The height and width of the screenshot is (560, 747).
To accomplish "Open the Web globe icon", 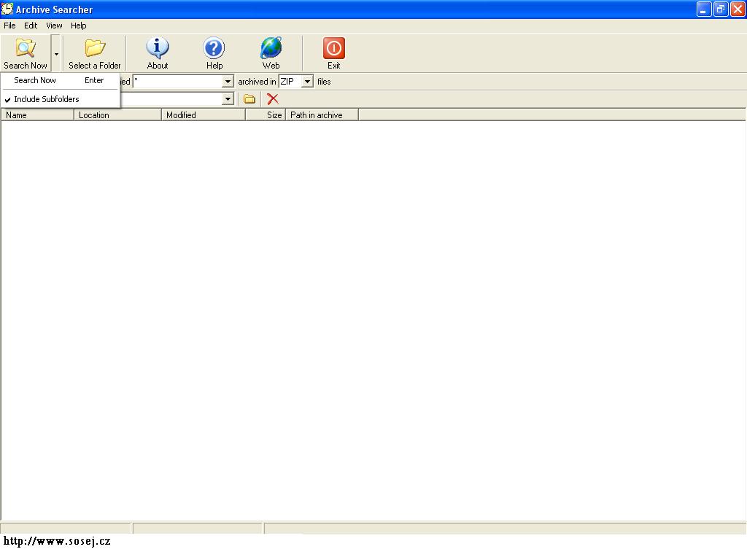I will click(x=271, y=47).
